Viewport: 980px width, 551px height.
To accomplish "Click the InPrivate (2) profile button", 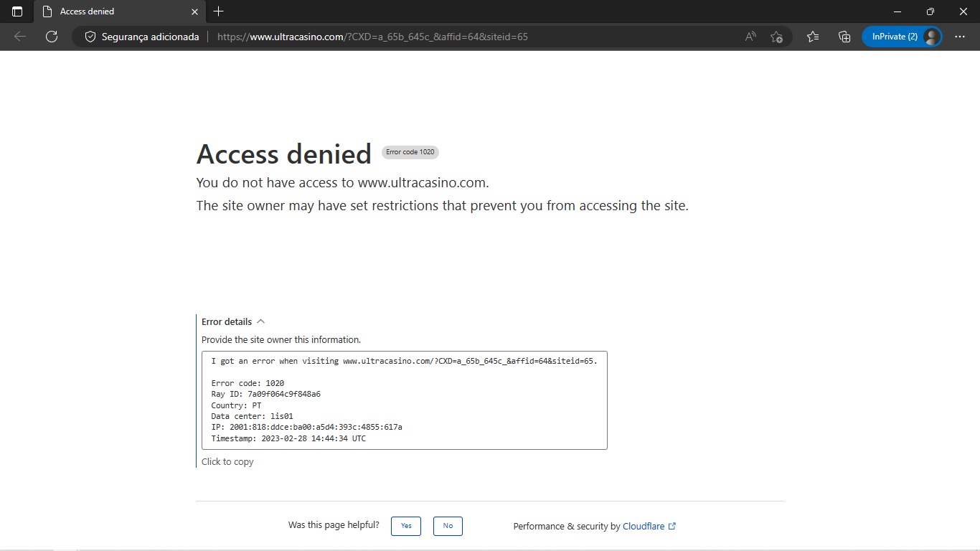I will point(902,37).
